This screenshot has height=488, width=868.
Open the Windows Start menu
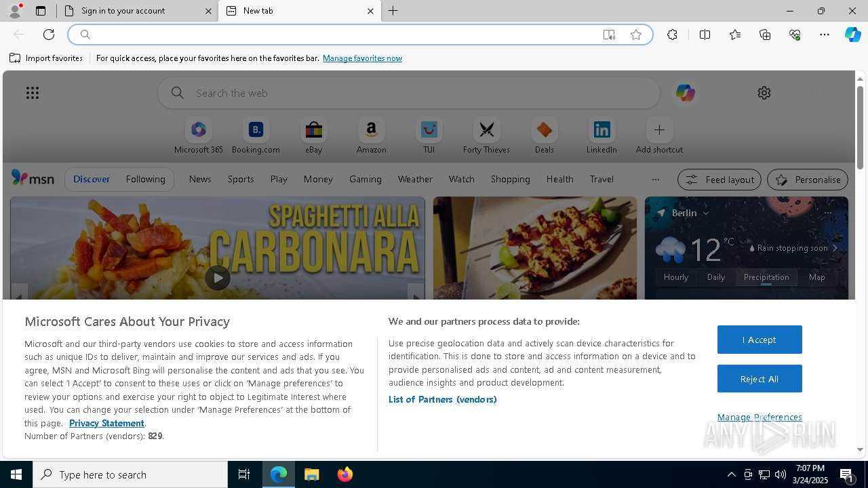(16, 474)
